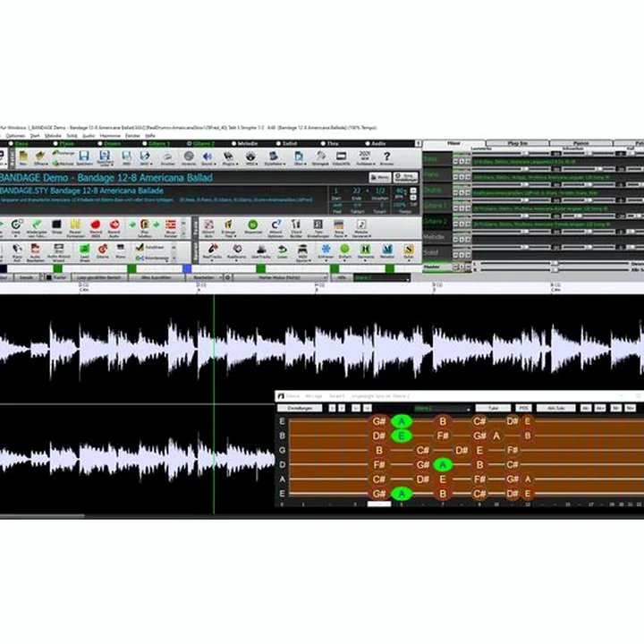
Task: Click highlighted A note on high E string
Action: coord(402,421)
